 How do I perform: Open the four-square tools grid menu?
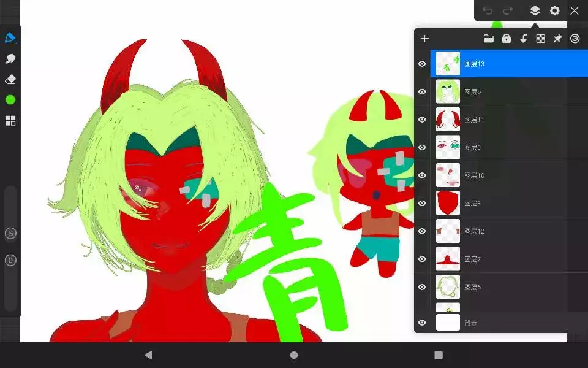(x=10, y=120)
